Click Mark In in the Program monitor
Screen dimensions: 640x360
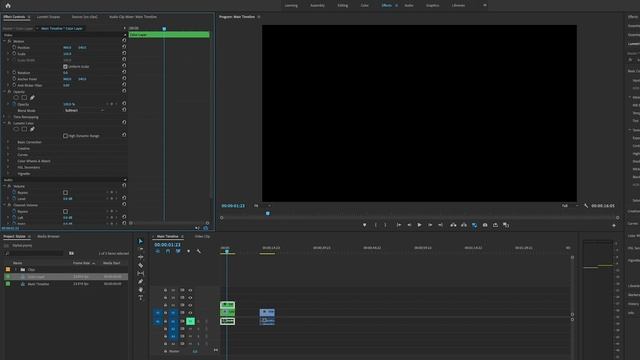pos(376,225)
